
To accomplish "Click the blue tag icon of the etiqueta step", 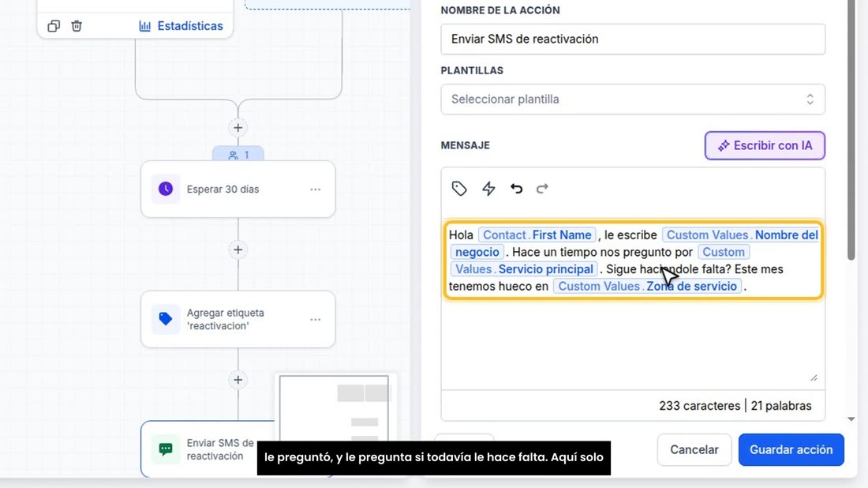I will coord(166,319).
